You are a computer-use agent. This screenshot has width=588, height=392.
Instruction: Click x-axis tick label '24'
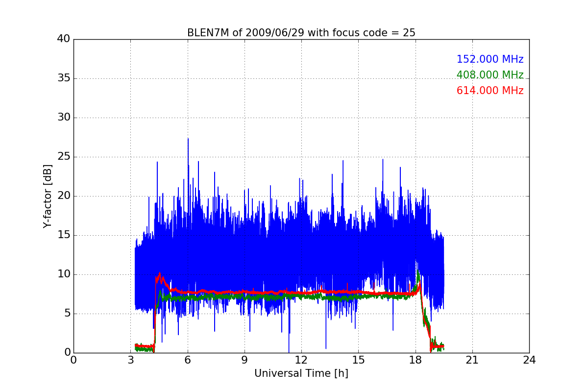point(529,360)
